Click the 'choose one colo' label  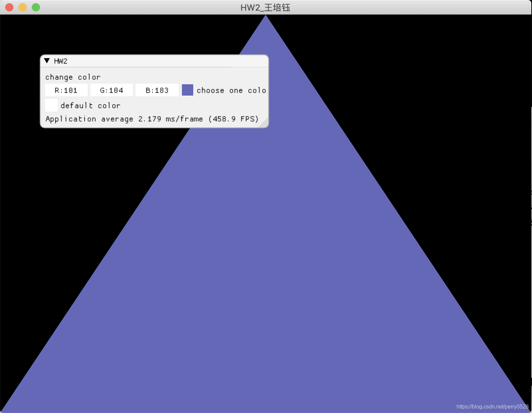click(x=231, y=90)
